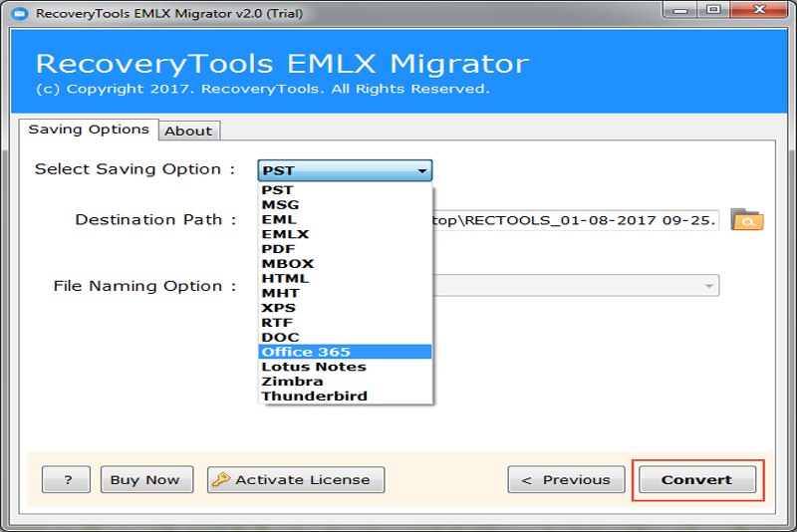Choose Lotus Notes from the list

(345, 367)
